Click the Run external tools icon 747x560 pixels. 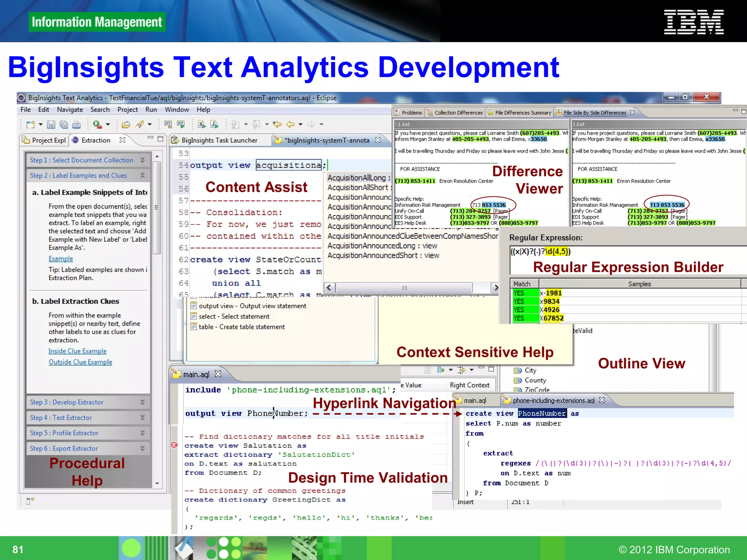coord(97,125)
